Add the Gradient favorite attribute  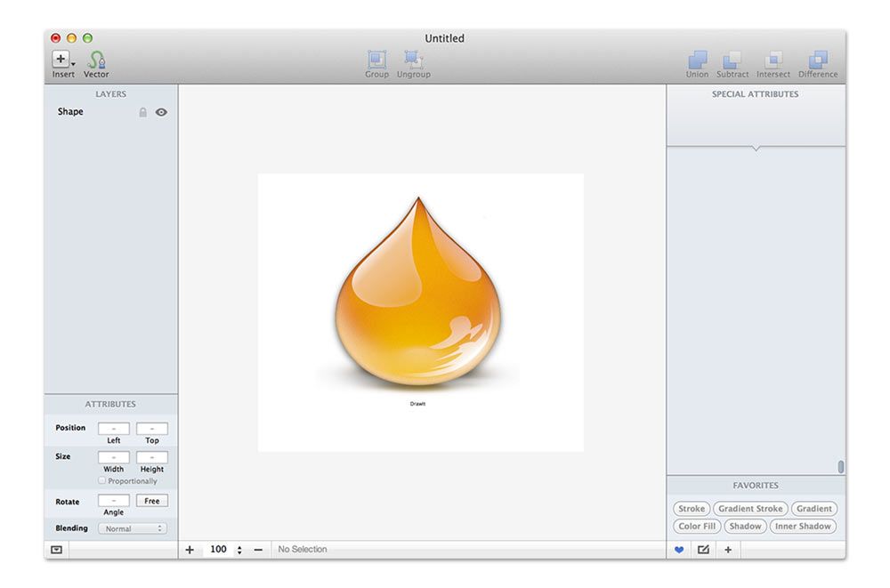(x=814, y=509)
